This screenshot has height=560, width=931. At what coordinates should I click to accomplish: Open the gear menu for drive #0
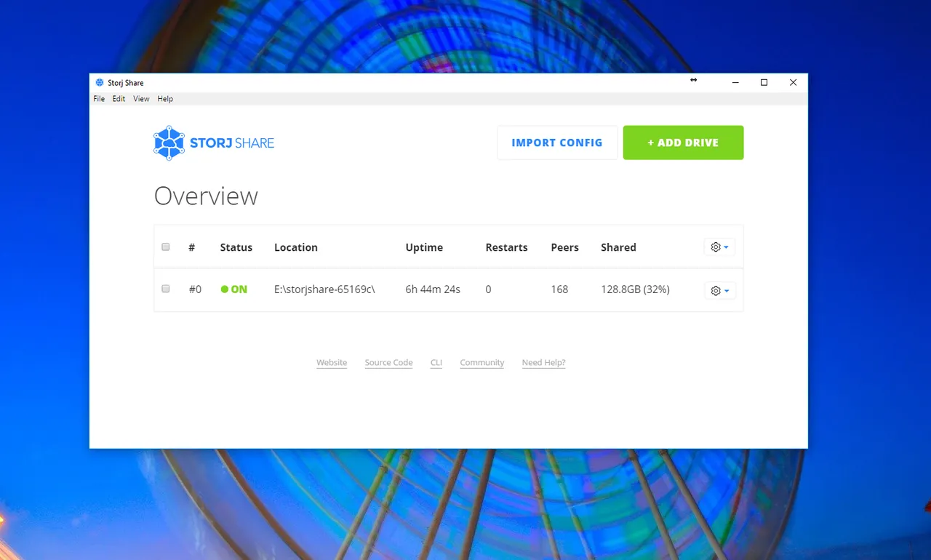click(719, 290)
